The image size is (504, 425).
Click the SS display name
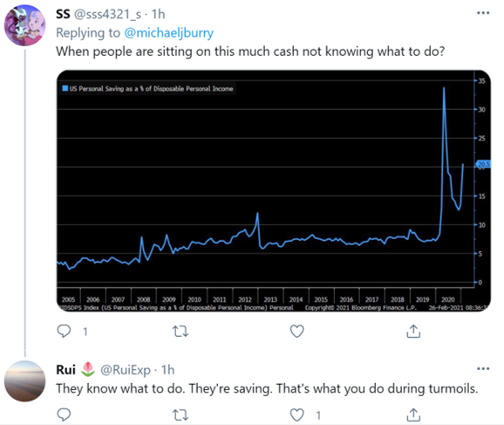click(63, 15)
